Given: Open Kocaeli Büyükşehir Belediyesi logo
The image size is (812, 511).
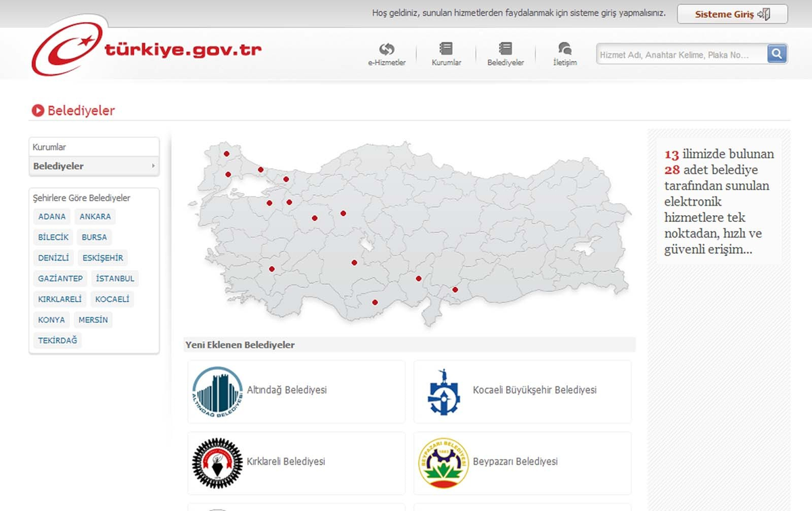Looking at the screenshot, I should [444, 392].
